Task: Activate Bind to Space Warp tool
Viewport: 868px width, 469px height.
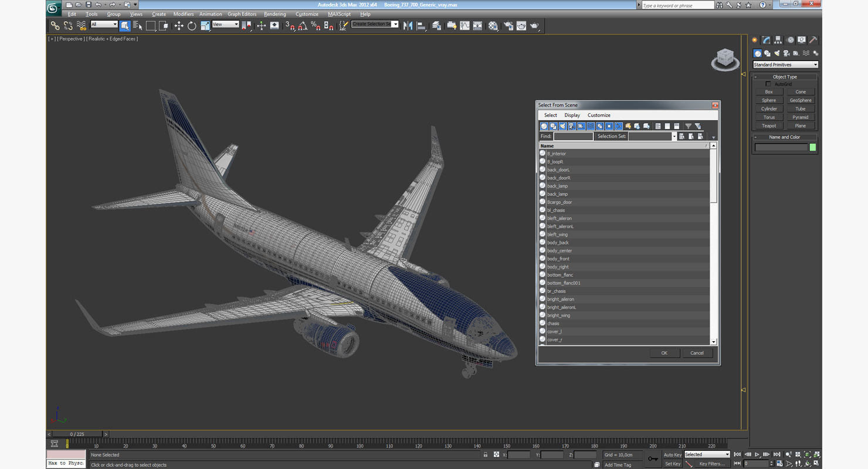Action: coord(82,26)
